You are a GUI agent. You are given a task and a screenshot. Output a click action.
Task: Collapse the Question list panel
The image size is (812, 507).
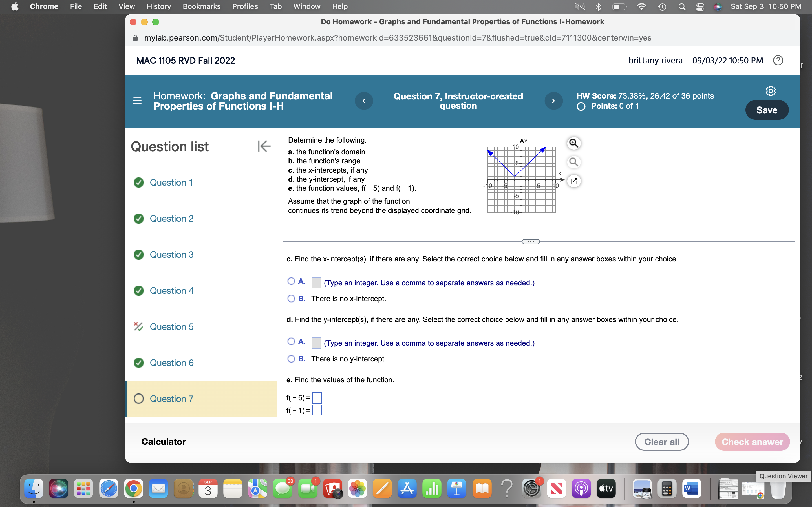[264, 146]
